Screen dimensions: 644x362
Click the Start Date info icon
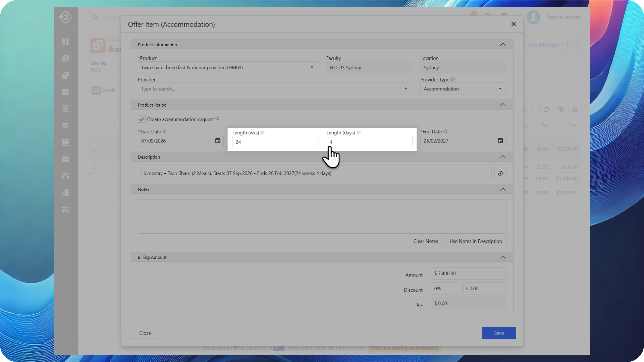[165, 132]
